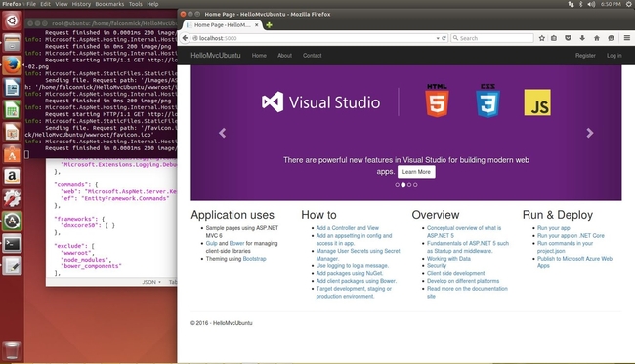Open the Contact nav link
The height and width of the screenshot is (364, 635).
click(x=313, y=56)
